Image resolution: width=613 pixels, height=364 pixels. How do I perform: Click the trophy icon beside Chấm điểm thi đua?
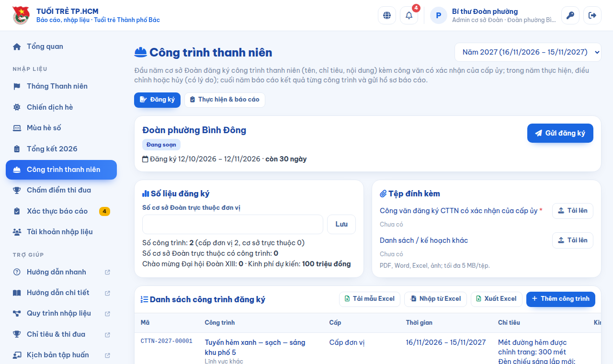click(17, 190)
